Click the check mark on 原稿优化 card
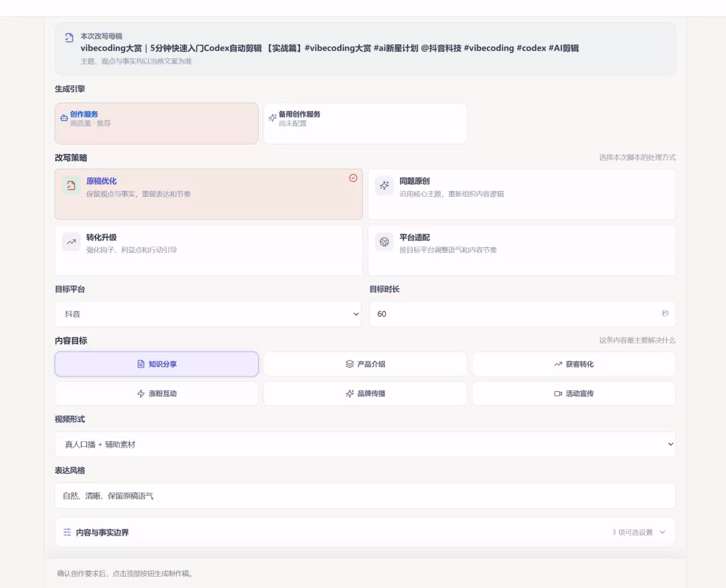The width and height of the screenshot is (726, 588). pyautogui.click(x=354, y=178)
